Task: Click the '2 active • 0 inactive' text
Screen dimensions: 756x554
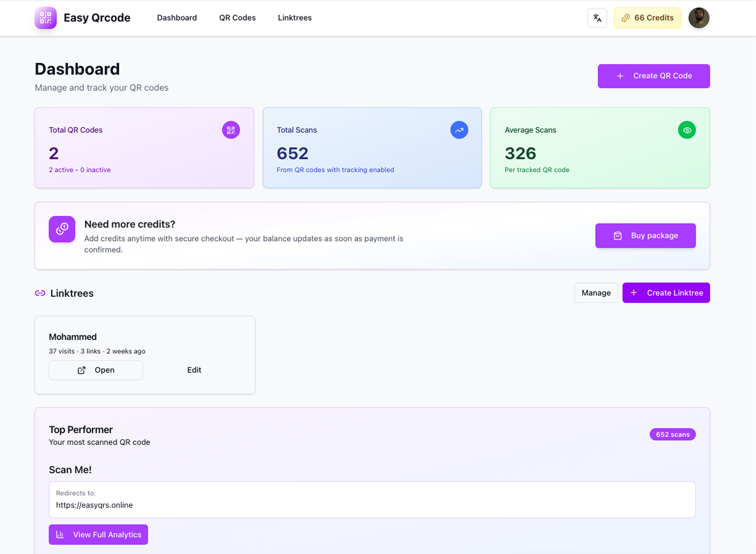Action: (x=80, y=170)
